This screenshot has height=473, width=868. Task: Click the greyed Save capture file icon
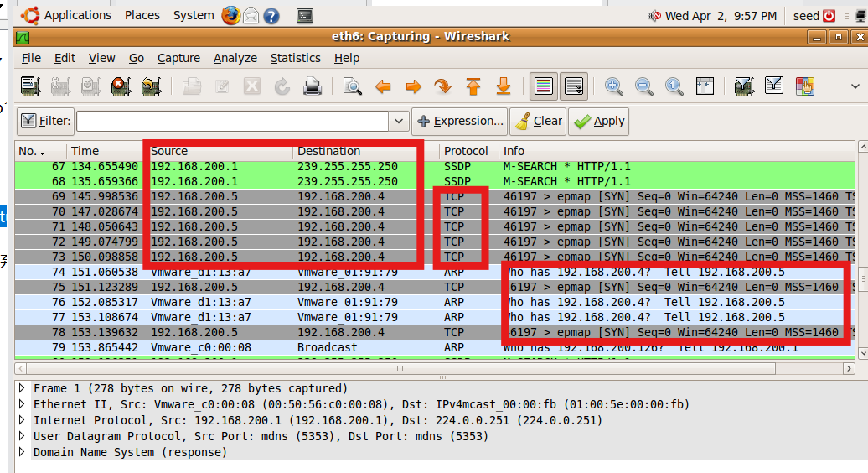[222, 86]
